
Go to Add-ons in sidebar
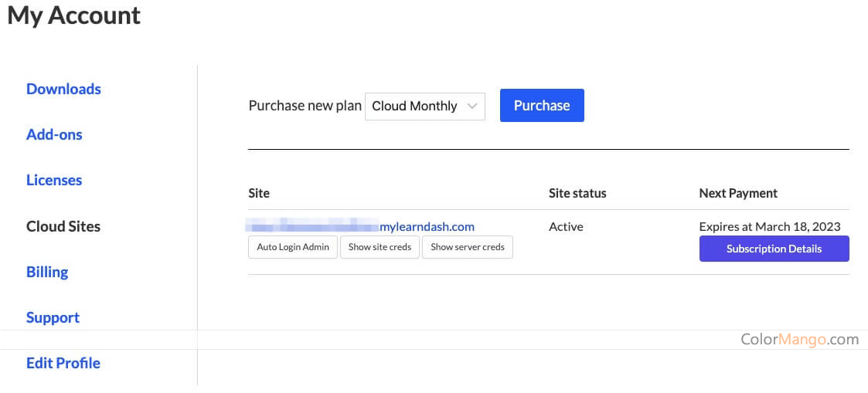tap(54, 134)
